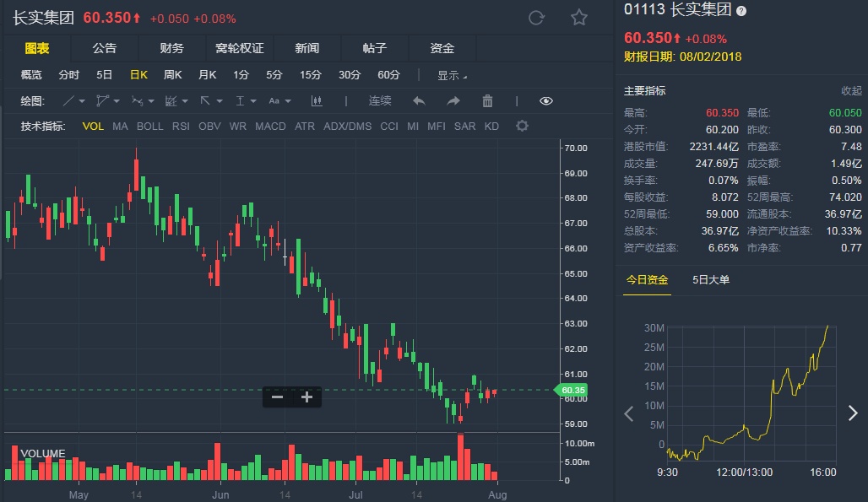Switch to the 5日大单 view
Screen dimensions: 868x502
pyautogui.click(x=711, y=280)
